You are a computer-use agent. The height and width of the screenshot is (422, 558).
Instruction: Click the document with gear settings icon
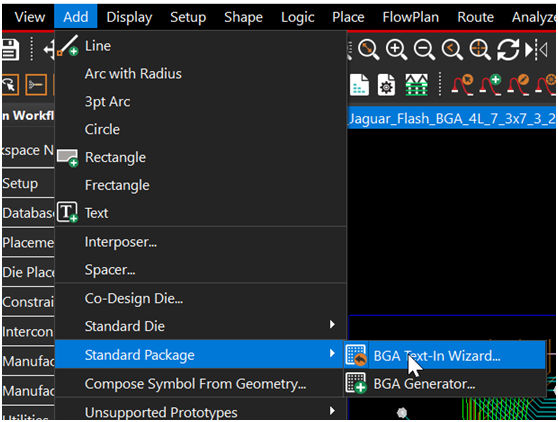tap(386, 85)
